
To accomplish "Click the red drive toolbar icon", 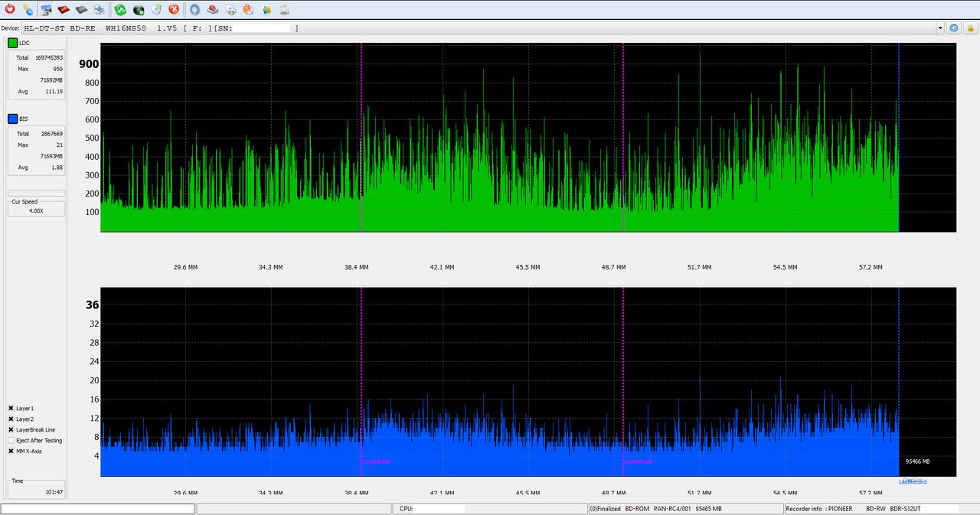I will 64,9.
